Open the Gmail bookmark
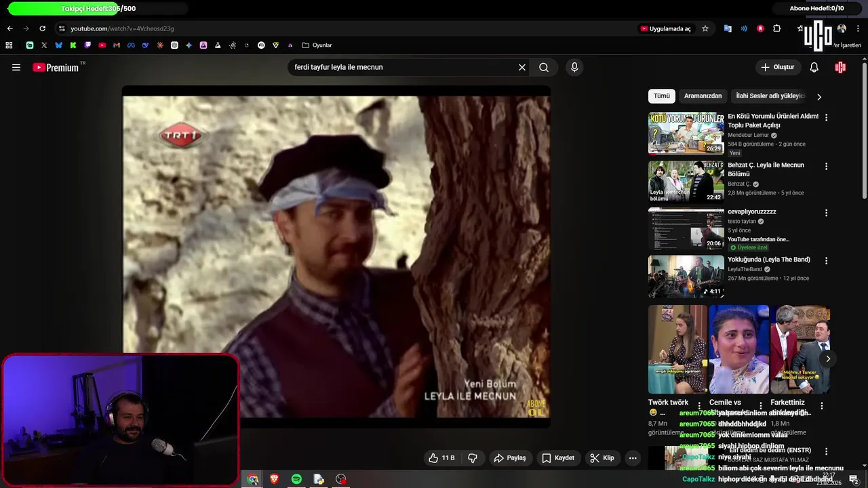868x488 pixels. (x=117, y=45)
